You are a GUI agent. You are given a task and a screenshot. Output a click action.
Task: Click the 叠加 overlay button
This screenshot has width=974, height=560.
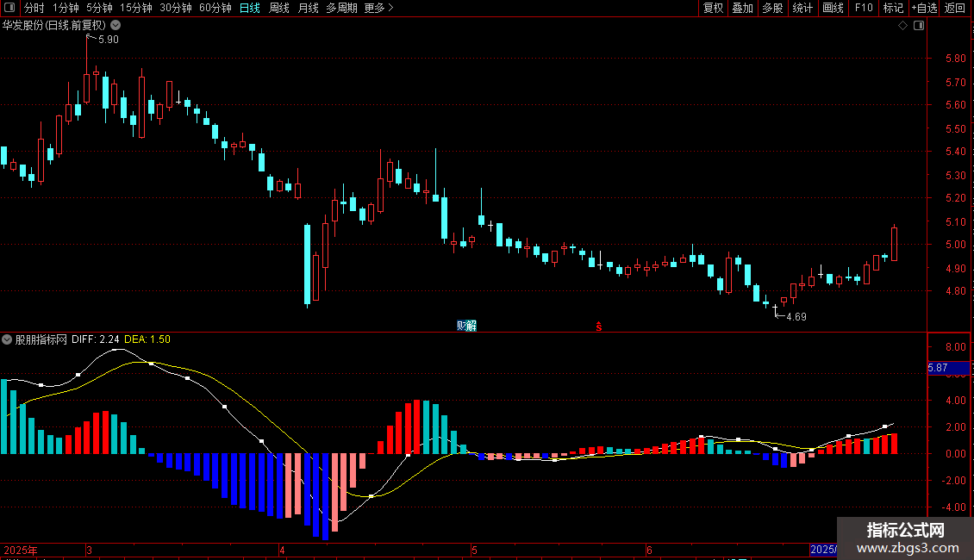coord(743,8)
